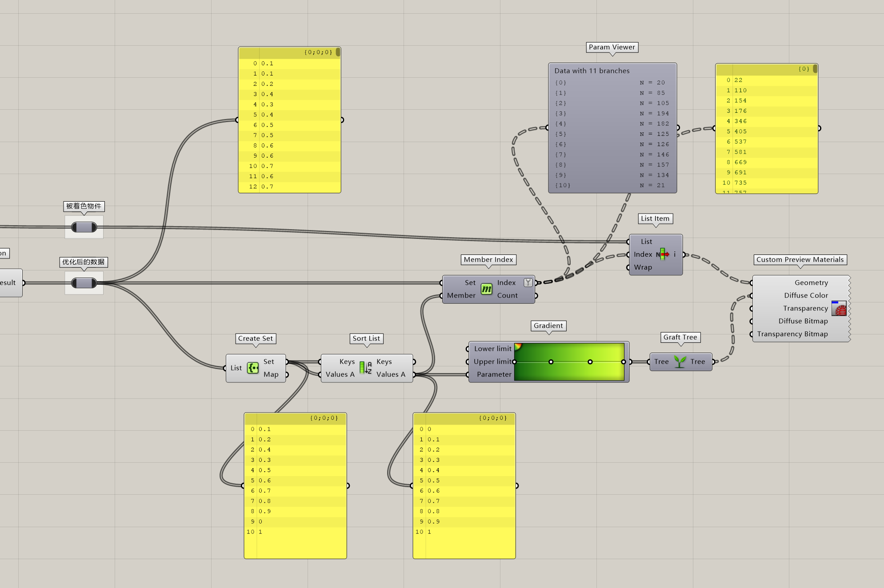Click the Index output on Member Index
This screenshot has width=884, height=588.
pos(506,282)
